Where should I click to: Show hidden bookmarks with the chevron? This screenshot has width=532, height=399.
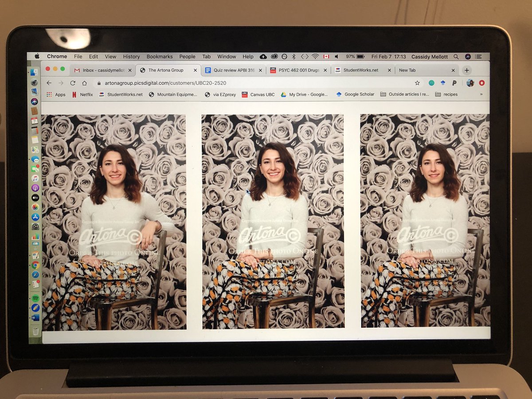click(x=481, y=94)
